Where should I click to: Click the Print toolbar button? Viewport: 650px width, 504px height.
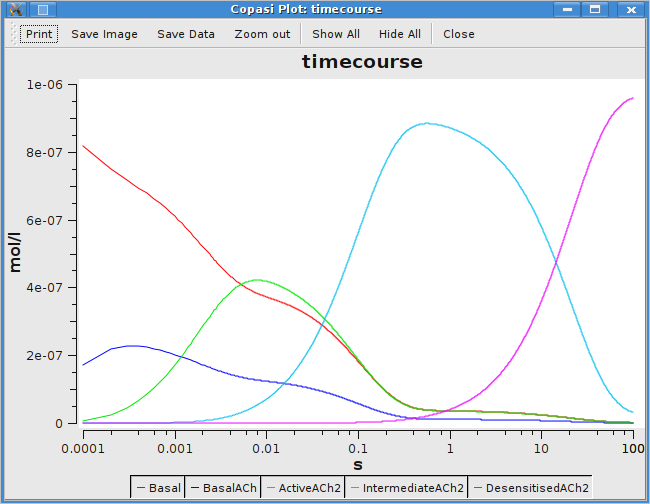[39, 34]
